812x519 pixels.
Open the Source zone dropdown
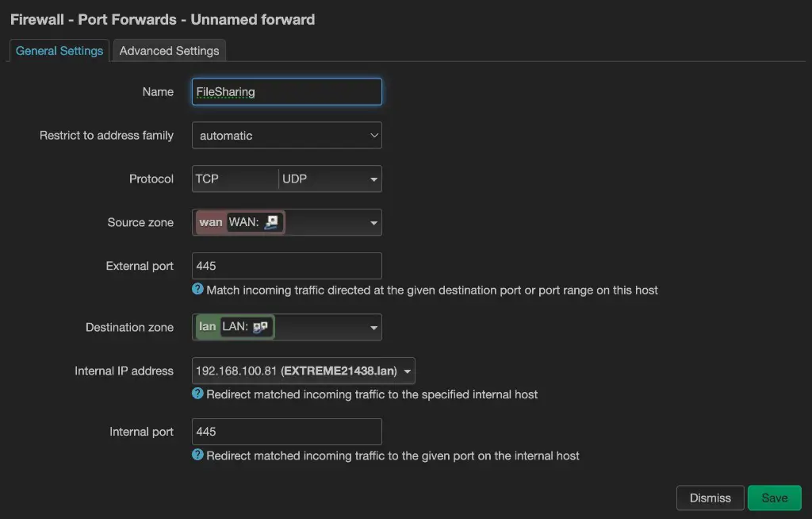[373, 223]
